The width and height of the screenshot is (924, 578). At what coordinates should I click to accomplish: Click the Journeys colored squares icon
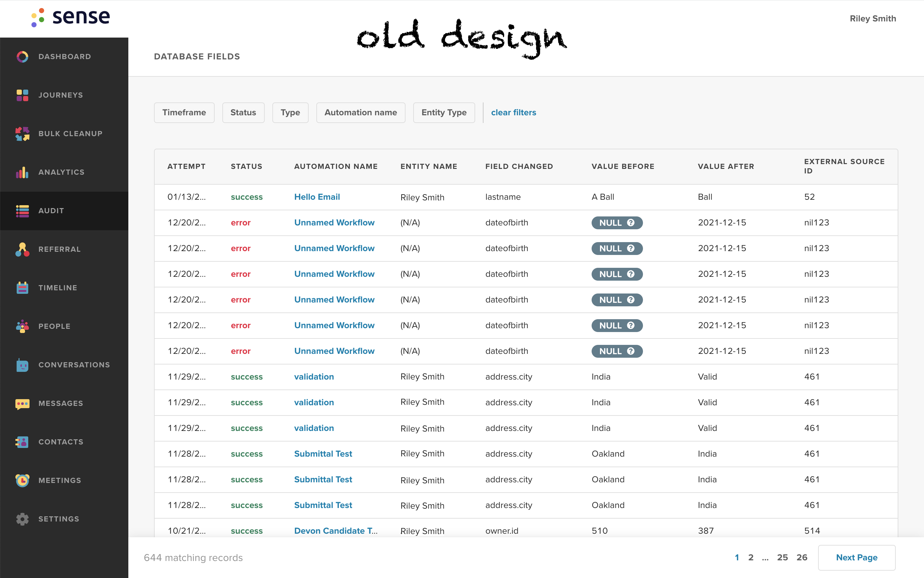pyautogui.click(x=22, y=95)
